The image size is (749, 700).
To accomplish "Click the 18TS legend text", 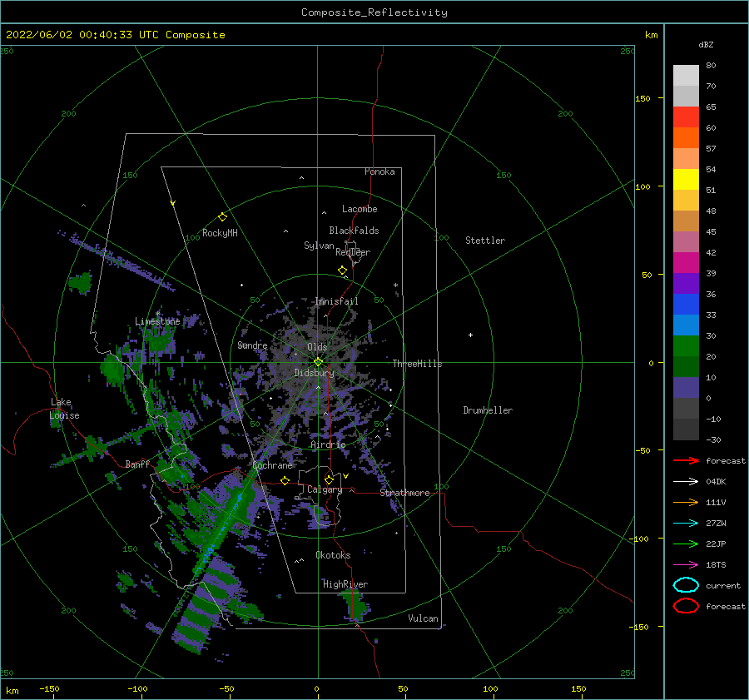I will 716,565.
